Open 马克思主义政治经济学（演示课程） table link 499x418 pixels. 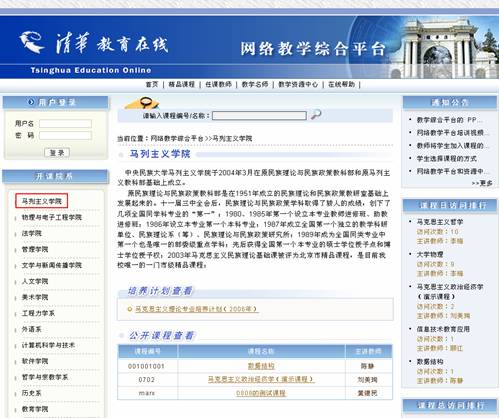click(x=261, y=379)
